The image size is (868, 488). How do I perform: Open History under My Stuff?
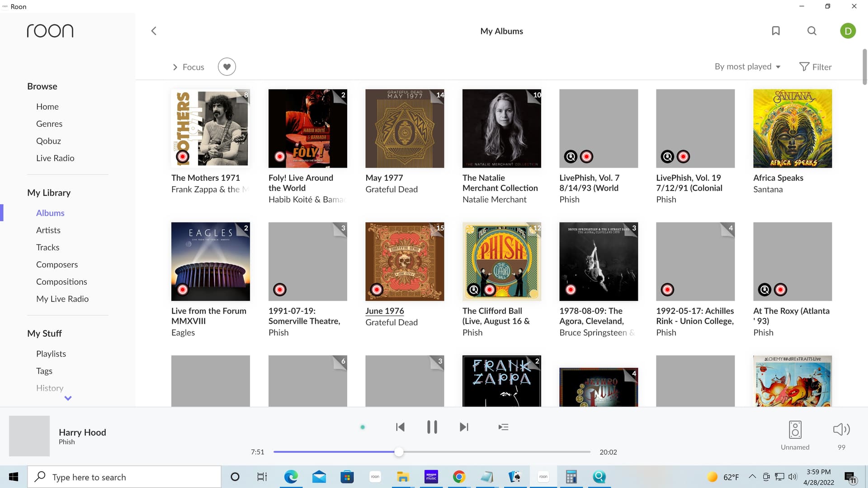tap(50, 388)
